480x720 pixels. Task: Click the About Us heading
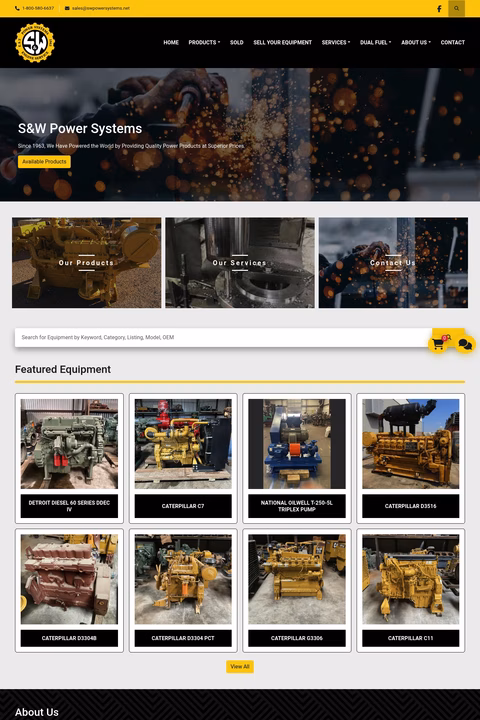click(x=37, y=712)
